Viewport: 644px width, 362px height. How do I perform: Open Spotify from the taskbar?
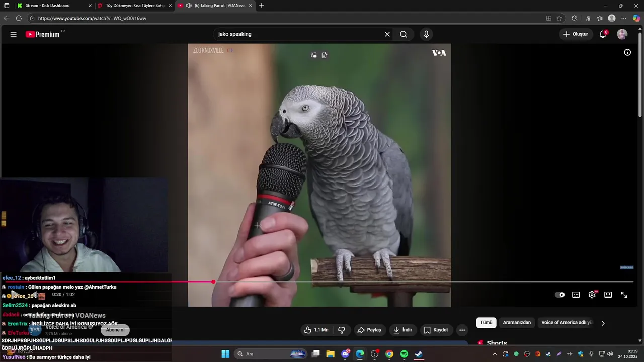[404, 354]
